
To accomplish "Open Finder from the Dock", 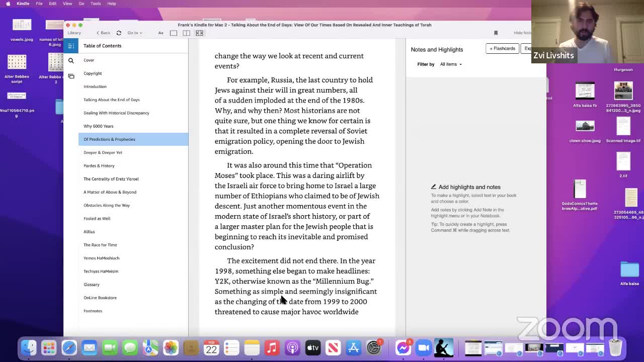I will pyautogui.click(x=29, y=347).
